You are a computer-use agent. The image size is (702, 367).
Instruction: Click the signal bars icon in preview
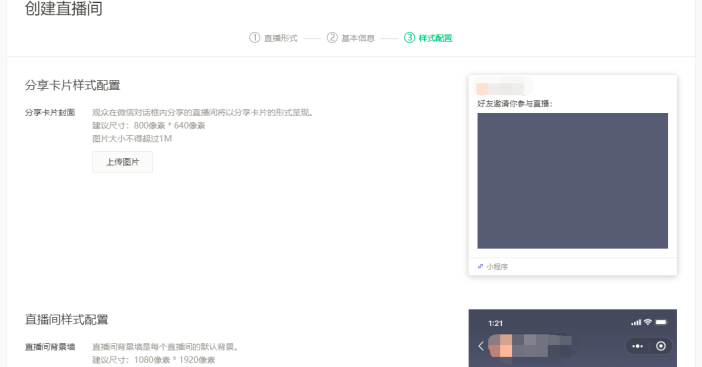(x=636, y=322)
